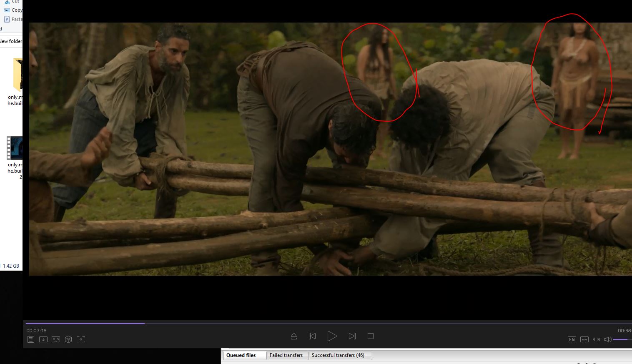
Task: Mute the player volume speaker
Action: coord(607,339)
